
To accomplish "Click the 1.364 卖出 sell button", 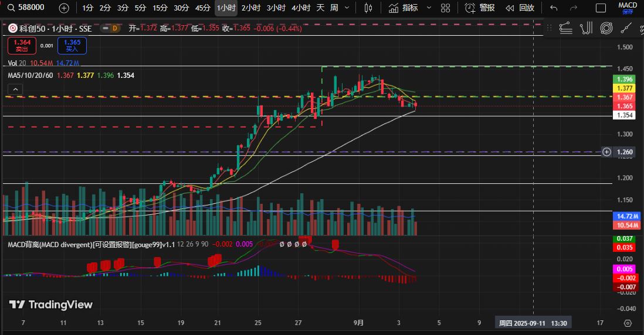I will coord(22,46).
